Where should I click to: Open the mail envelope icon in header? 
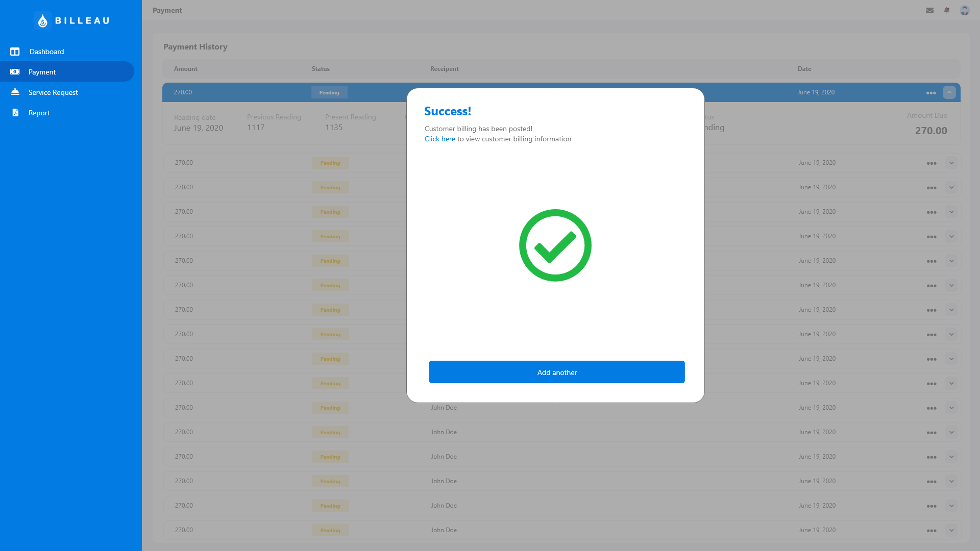pos(929,10)
